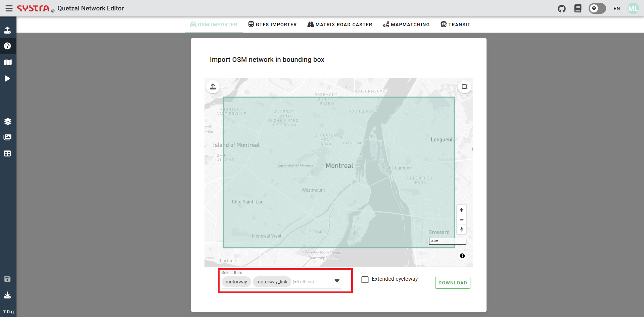Image resolution: width=644 pixels, height=317 pixels.
Task: Click the version 7.0.g label
Action: click(x=8, y=312)
